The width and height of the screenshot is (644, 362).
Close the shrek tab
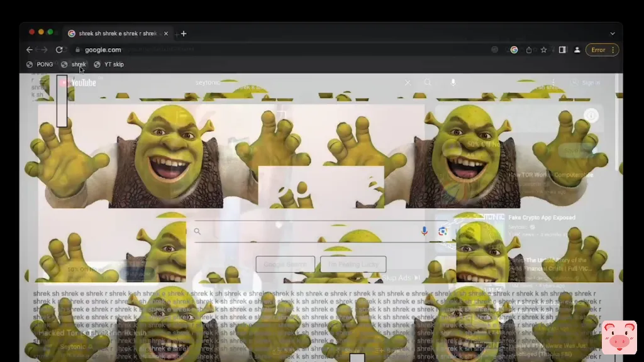coord(166,34)
